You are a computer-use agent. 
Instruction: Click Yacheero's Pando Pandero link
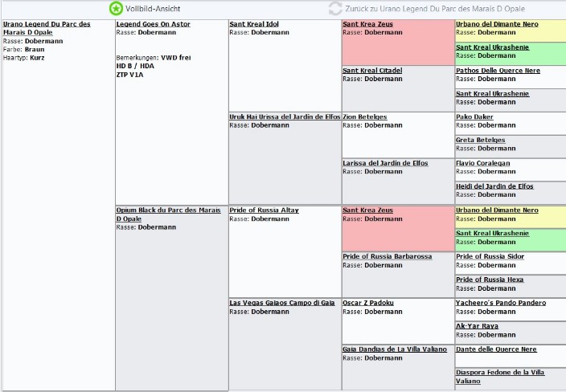coord(501,303)
